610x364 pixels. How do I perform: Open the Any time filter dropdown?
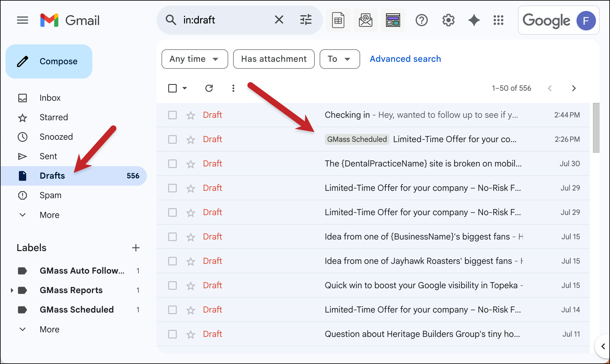coord(194,59)
